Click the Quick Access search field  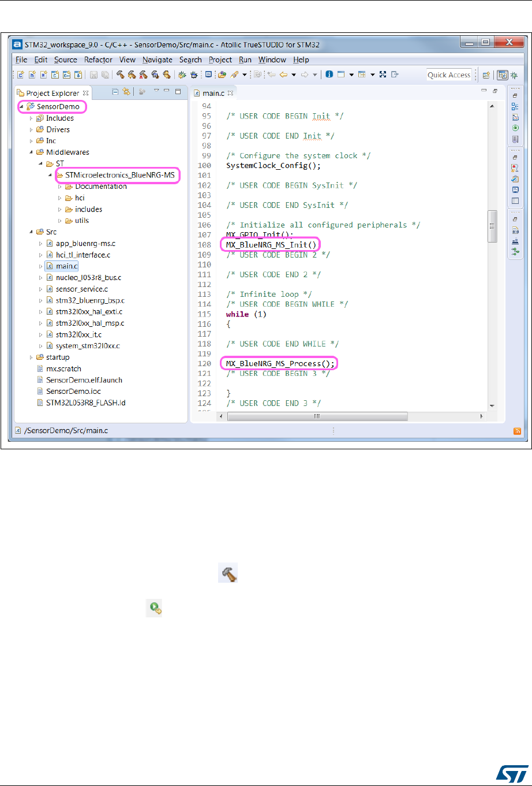coord(449,75)
